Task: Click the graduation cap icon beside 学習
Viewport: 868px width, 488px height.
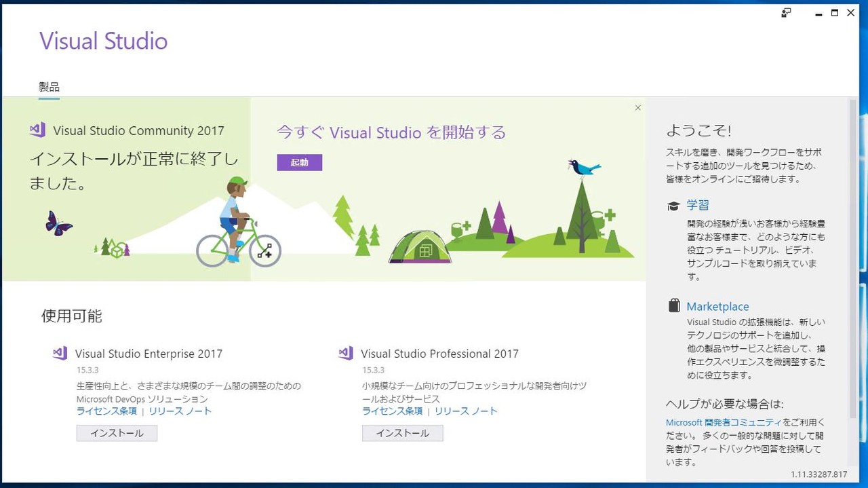Action: (673, 206)
